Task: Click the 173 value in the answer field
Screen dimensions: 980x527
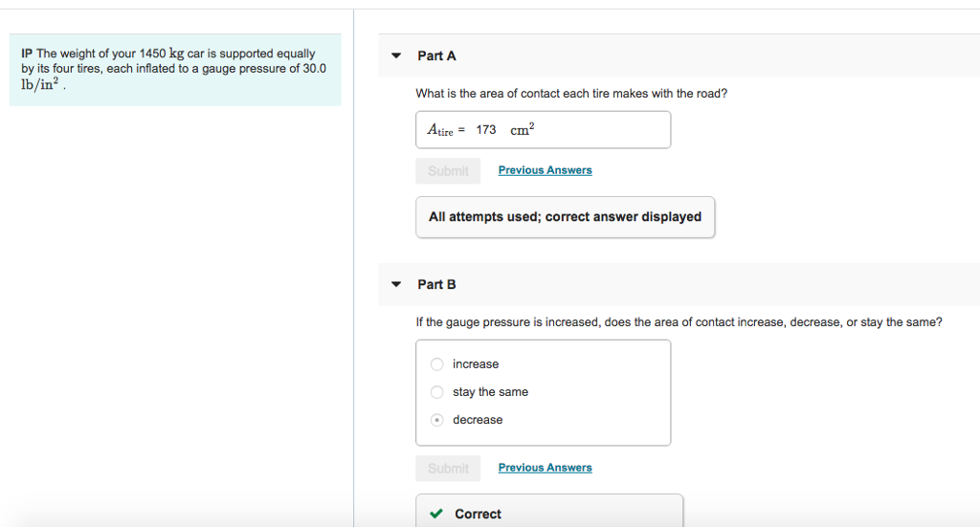Action: click(x=486, y=130)
